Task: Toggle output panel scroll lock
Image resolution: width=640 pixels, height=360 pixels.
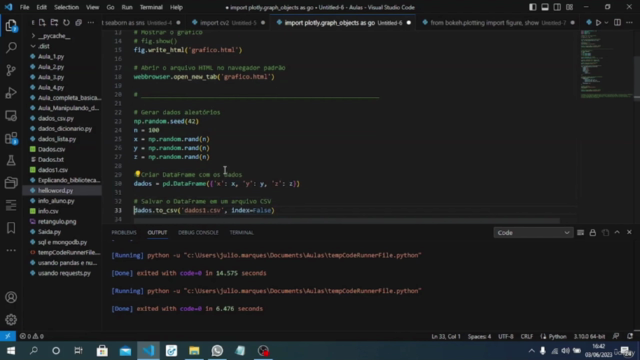Action: click(x=593, y=233)
